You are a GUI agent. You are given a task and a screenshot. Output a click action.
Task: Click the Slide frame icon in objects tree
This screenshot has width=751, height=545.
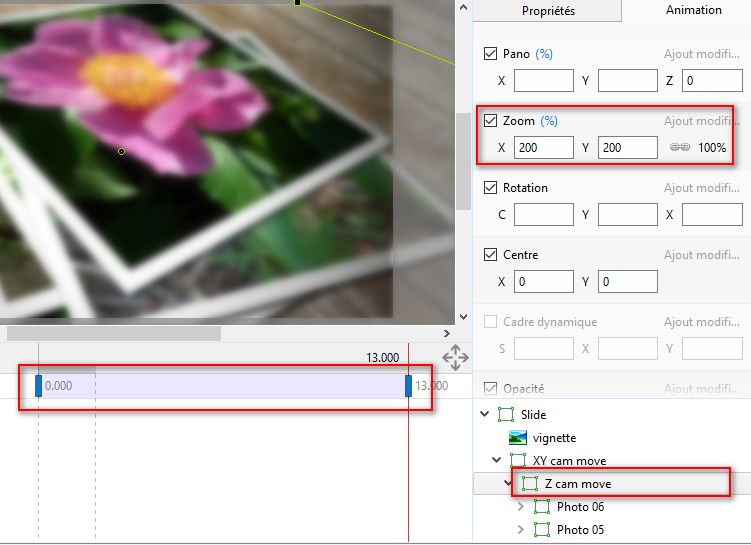506,414
